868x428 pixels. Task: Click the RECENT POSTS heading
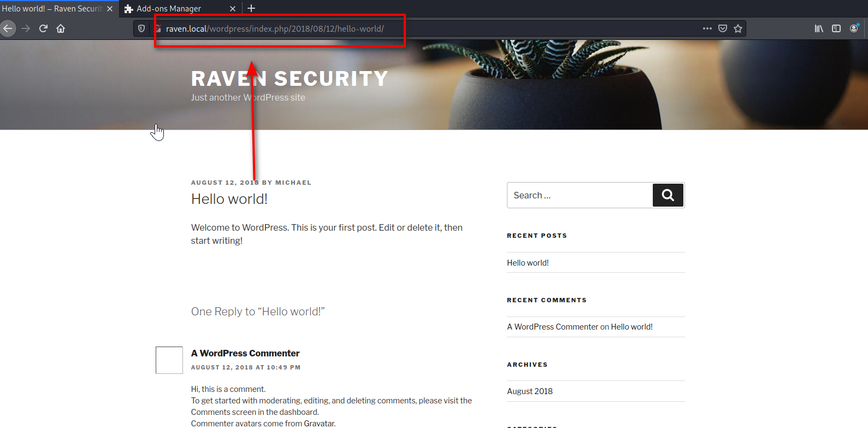pyautogui.click(x=537, y=236)
